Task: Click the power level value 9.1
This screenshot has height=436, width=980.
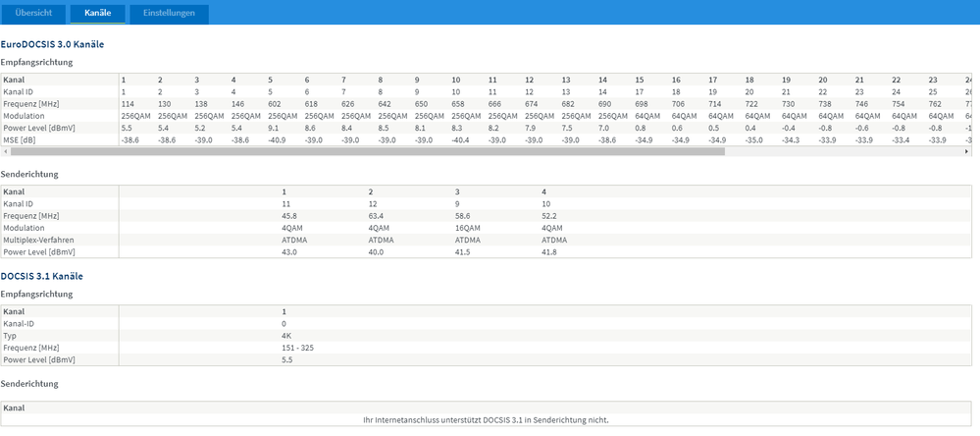Action: [273, 128]
